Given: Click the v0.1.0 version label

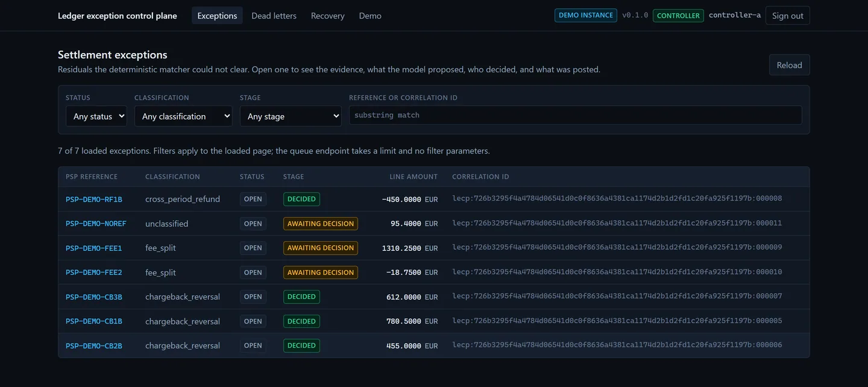Looking at the screenshot, I should pos(635,16).
